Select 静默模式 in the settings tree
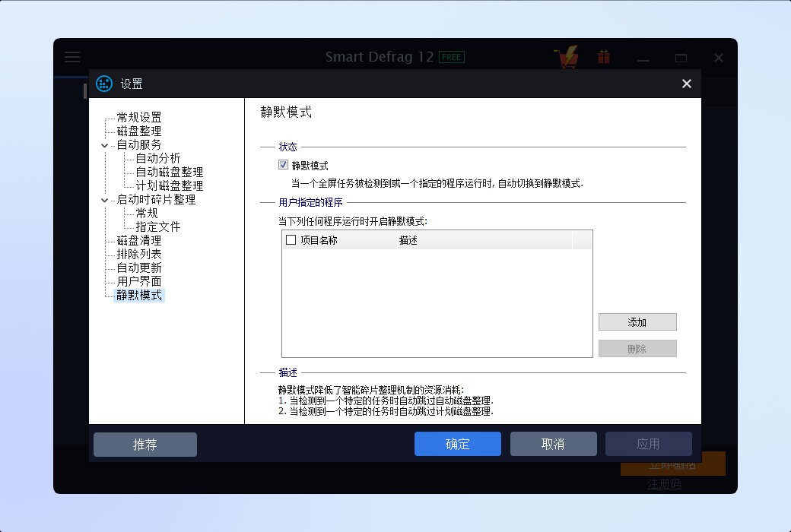 tap(139, 295)
